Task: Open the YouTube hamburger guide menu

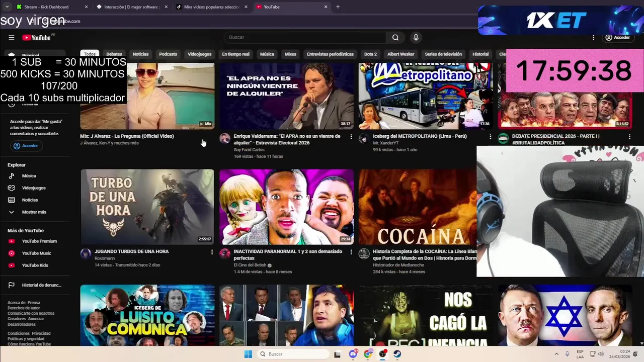Action: [11, 37]
